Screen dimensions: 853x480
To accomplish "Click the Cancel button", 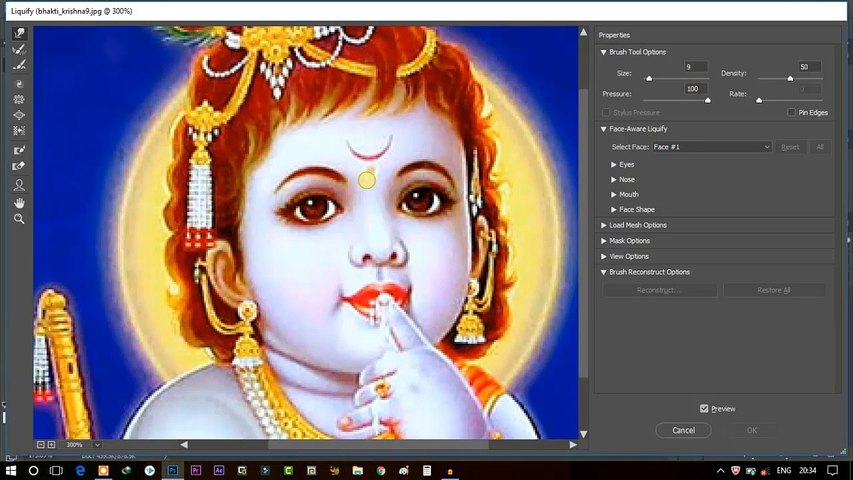I will 683,430.
